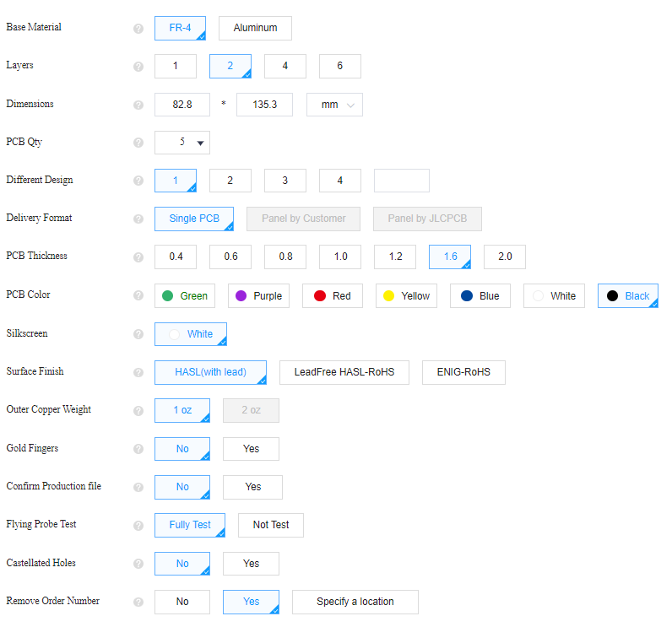
Task: Select 2 oz outer copper weight
Action: coord(251,410)
